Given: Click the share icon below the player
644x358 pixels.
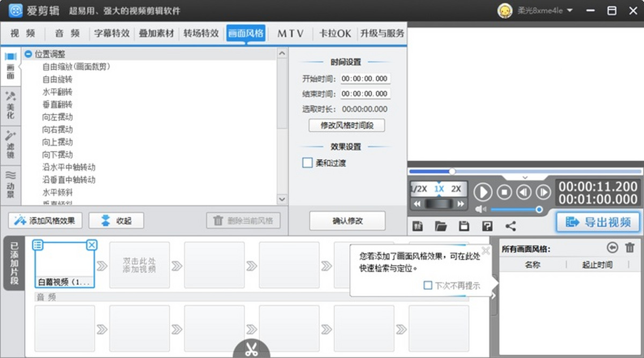Looking at the screenshot, I should pyautogui.click(x=510, y=226).
